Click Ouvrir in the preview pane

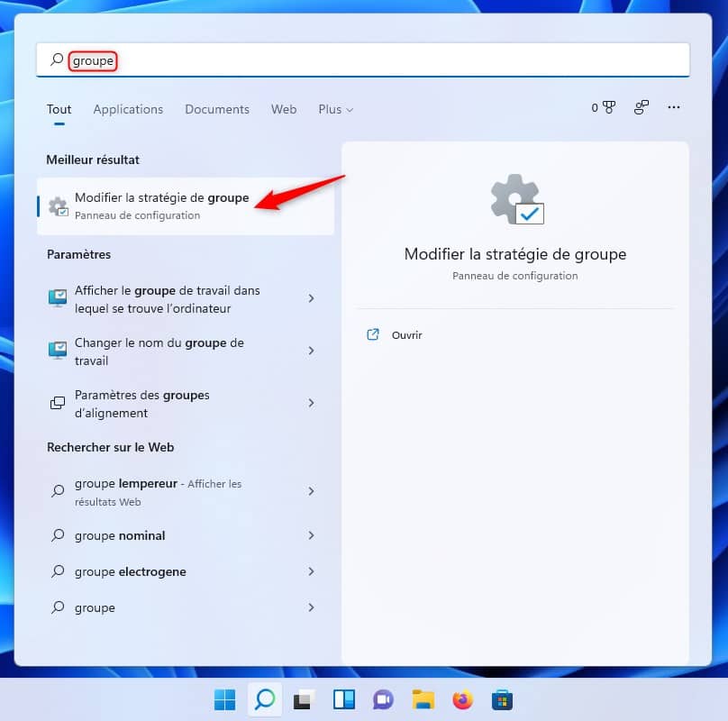pos(406,335)
